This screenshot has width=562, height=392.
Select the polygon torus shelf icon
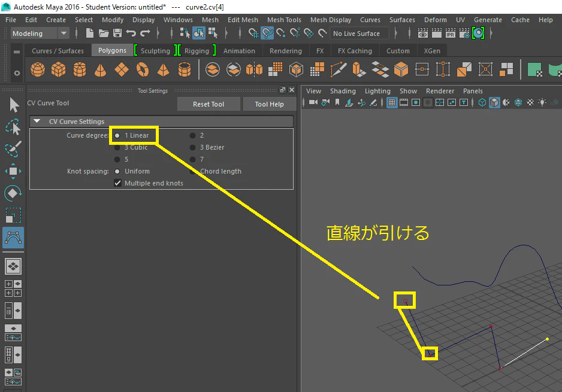coord(142,69)
